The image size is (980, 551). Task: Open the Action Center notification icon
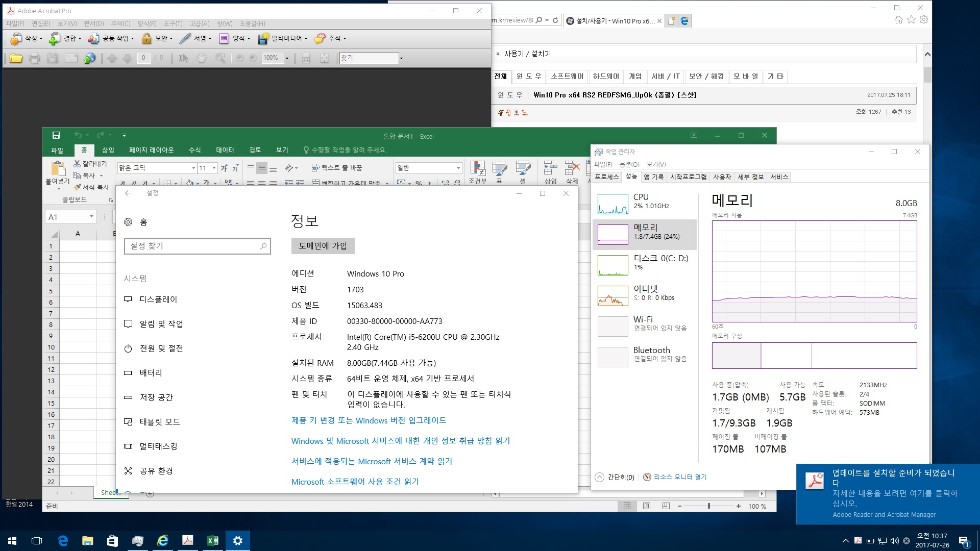[x=964, y=541]
